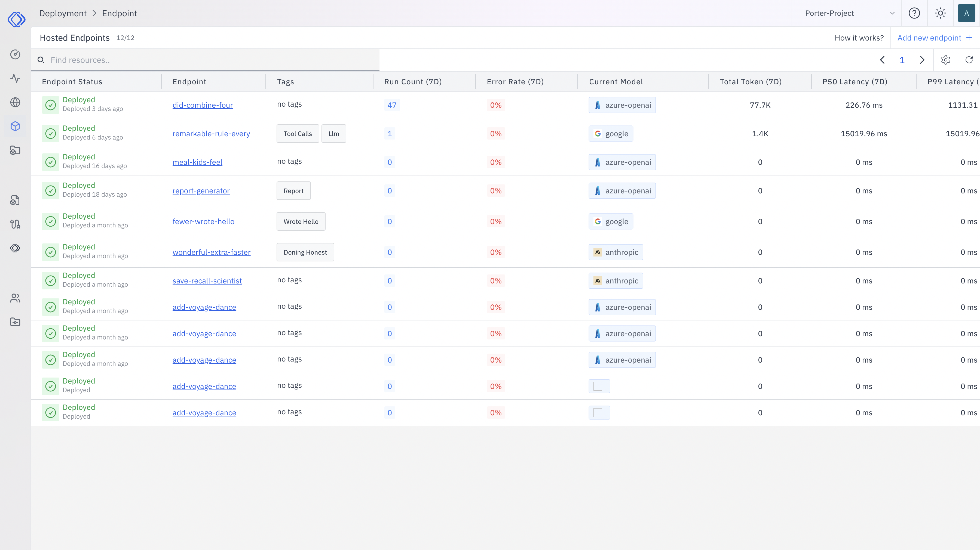The image size is (980, 550).
Task: Toggle light/dark theme with the sun icon
Action: coord(941,13)
